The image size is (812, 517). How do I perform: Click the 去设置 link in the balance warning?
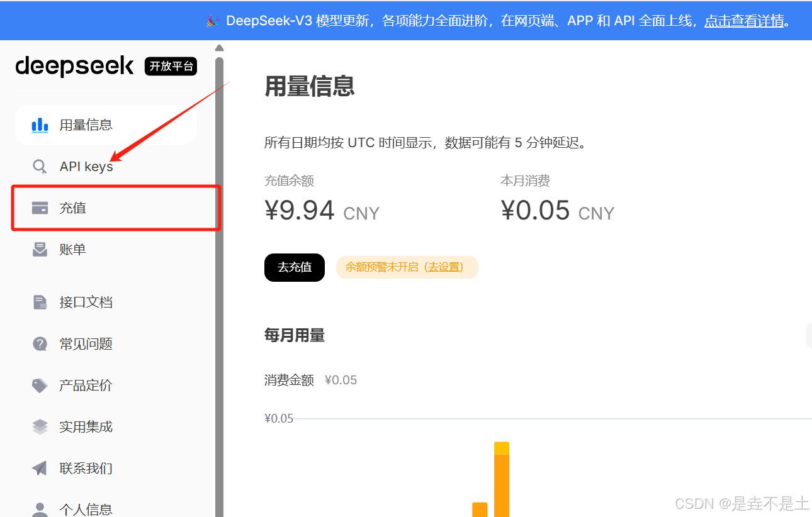444,267
